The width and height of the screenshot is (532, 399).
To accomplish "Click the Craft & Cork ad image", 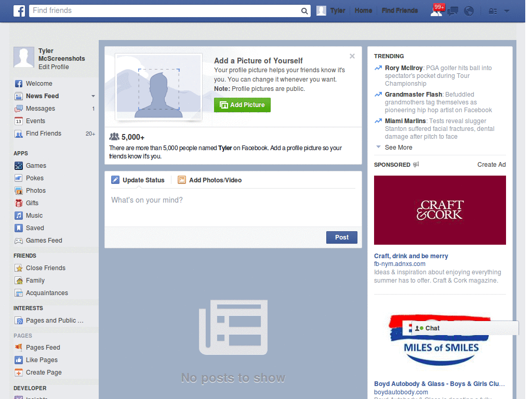I will pyautogui.click(x=440, y=210).
